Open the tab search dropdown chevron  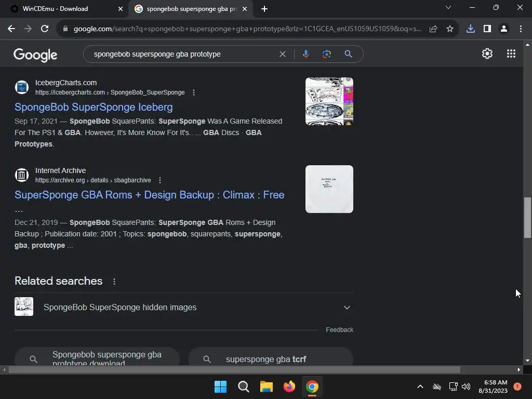(448, 7)
